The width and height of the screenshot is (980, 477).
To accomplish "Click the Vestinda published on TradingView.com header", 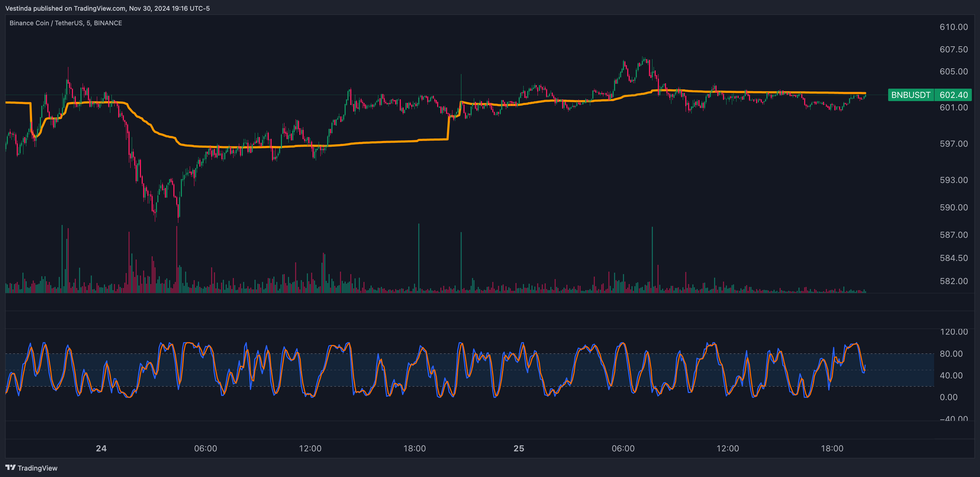I will 107,9.
